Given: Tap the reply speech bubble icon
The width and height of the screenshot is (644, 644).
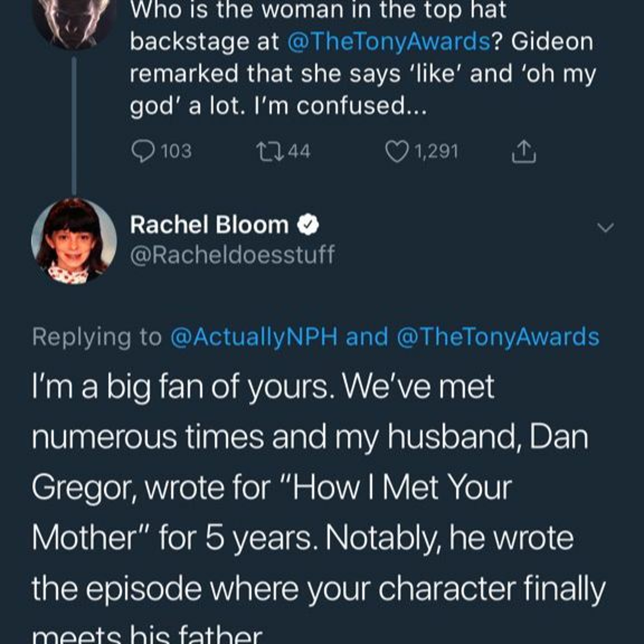Looking at the screenshot, I should pos(143,152).
